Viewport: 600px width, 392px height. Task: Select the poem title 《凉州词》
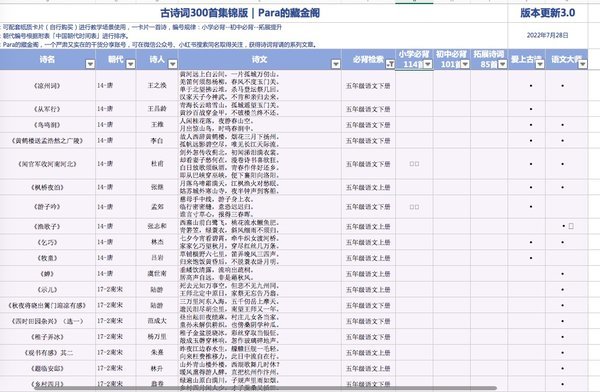47,86
